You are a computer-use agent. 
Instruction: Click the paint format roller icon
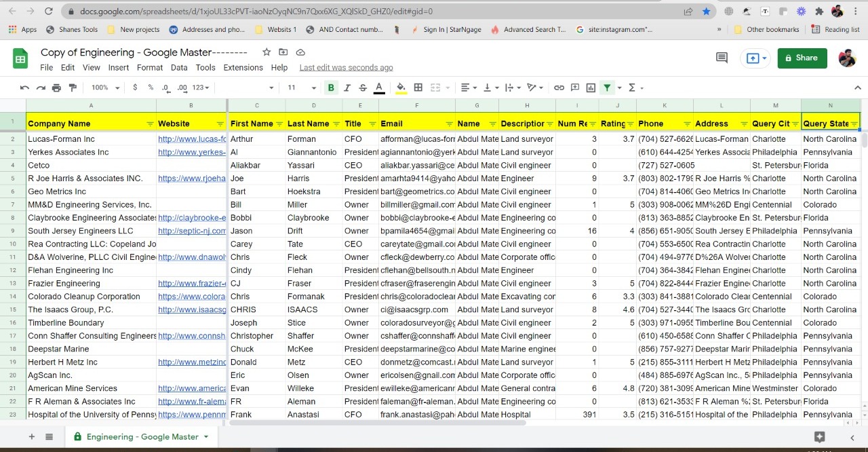click(73, 88)
